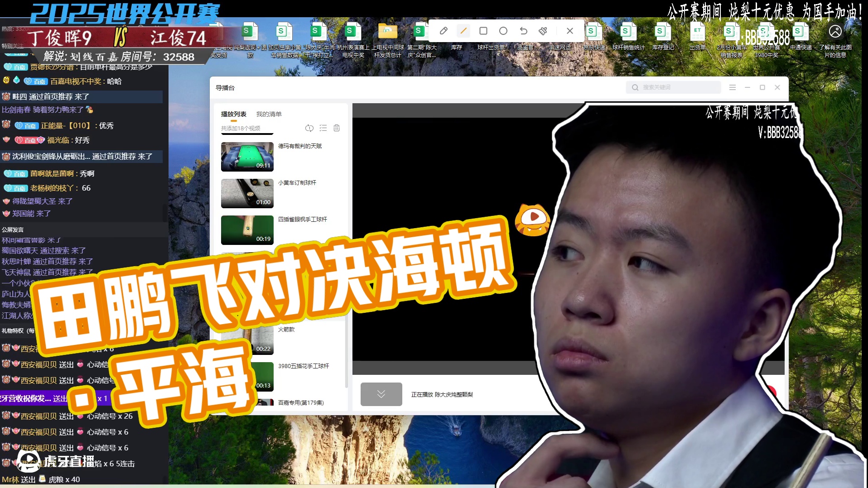Click chat user 菌啊就是菌啊 message
This screenshot has height=488, width=868.
49,173
